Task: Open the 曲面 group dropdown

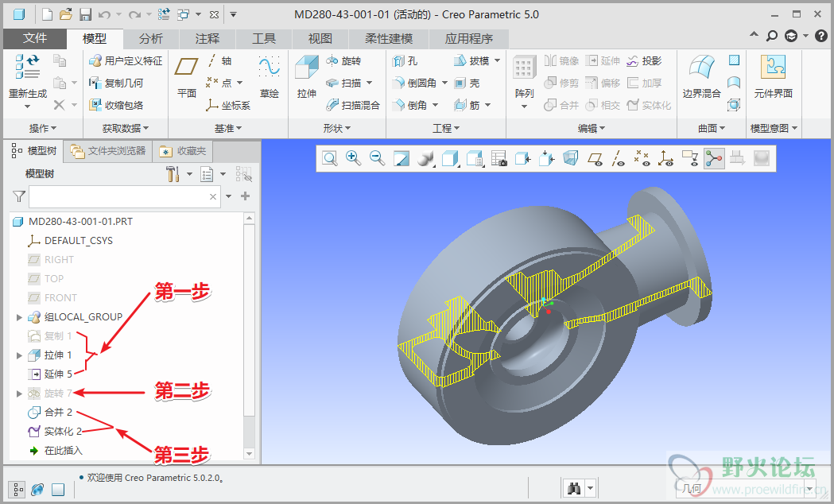Action: [712, 128]
